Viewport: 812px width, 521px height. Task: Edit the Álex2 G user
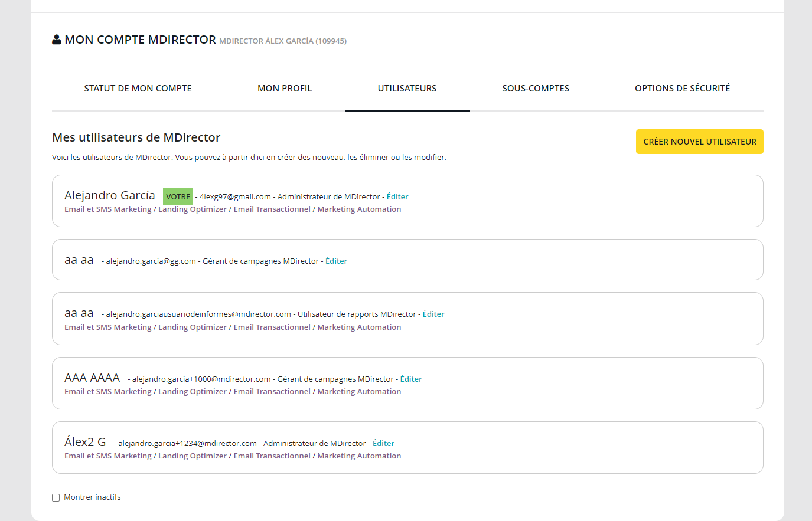coord(383,444)
